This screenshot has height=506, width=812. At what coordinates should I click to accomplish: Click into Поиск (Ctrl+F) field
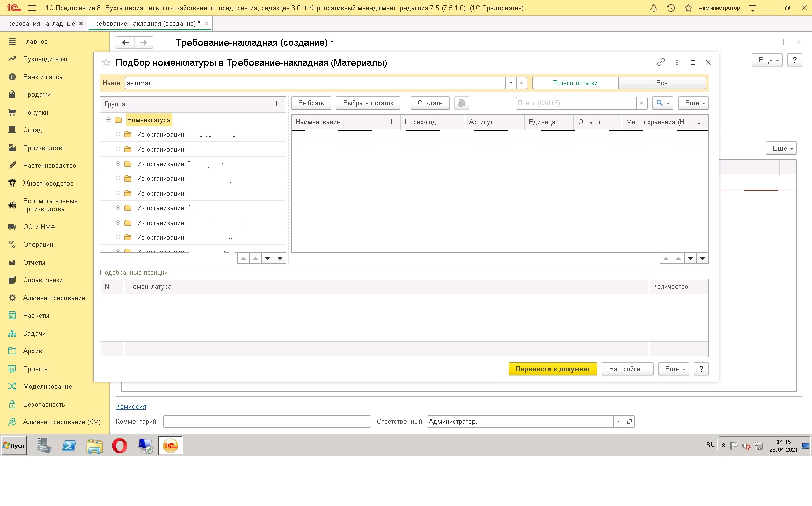[576, 103]
